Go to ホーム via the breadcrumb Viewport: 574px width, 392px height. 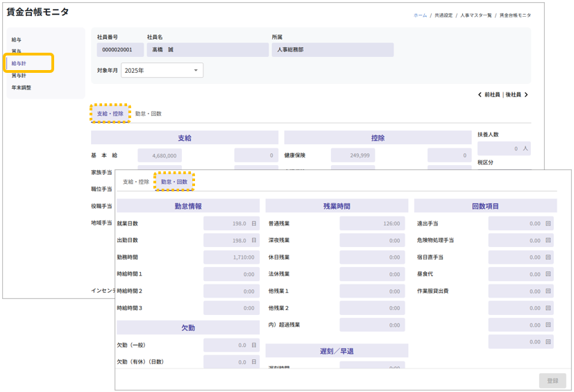tap(420, 15)
